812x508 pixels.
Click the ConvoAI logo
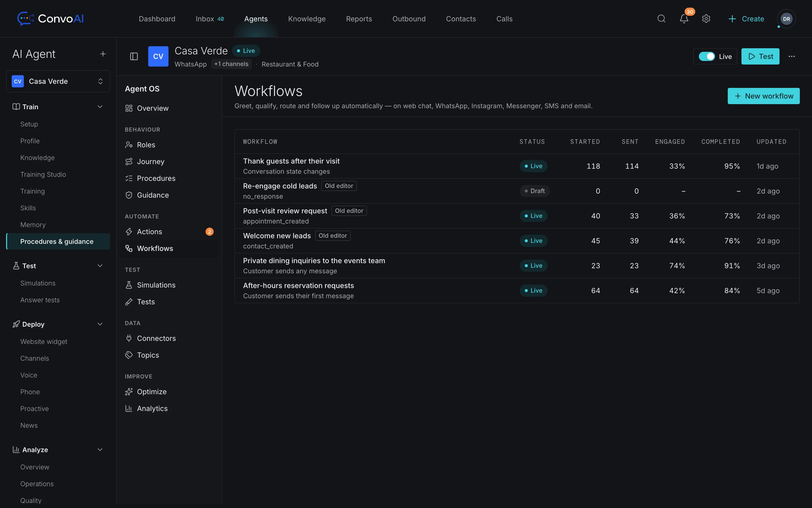51,19
